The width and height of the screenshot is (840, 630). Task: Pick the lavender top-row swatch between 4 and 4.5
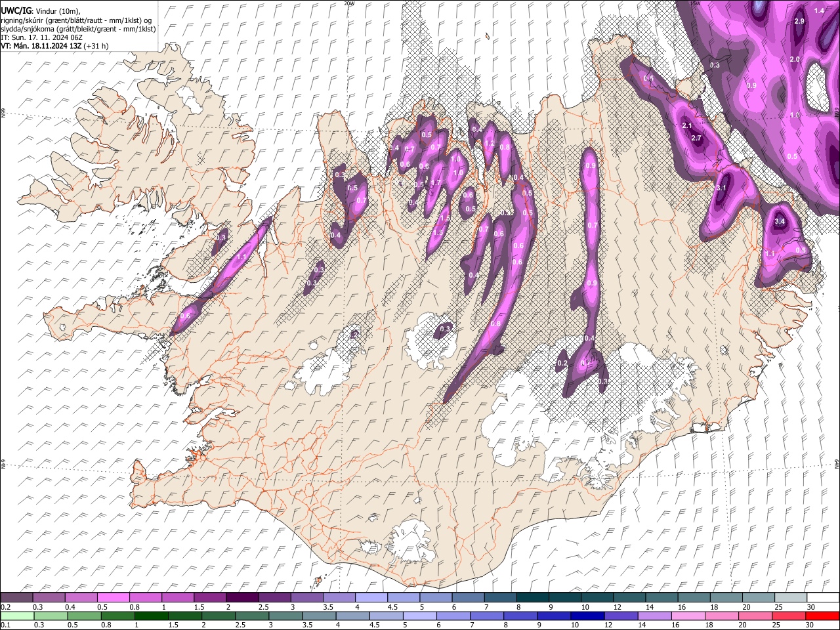tap(371, 598)
